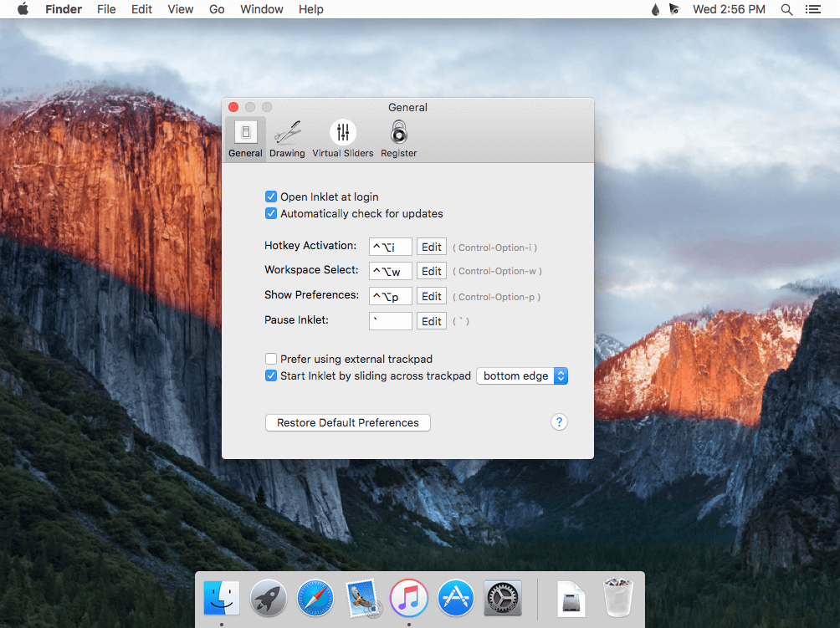Launch iTunes from the Dock
Viewport: 840px width, 628px height.
[409, 599]
